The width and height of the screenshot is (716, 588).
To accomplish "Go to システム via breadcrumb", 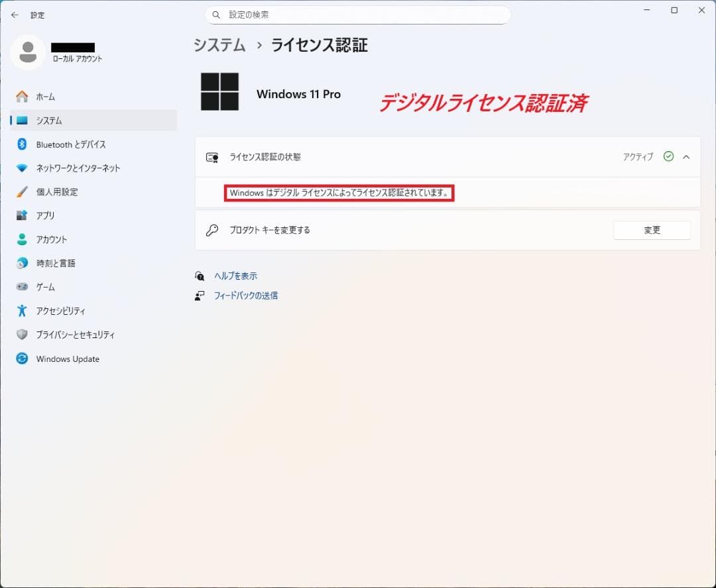I will [219, 45].
